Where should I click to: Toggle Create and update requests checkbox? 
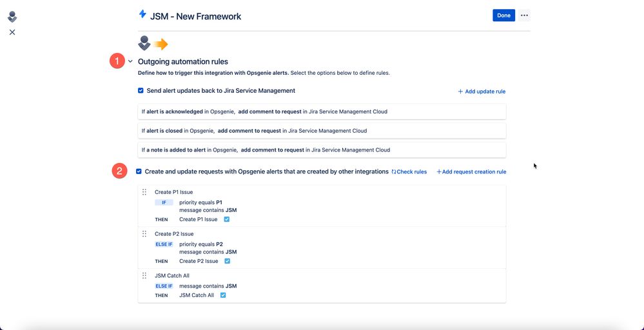(x=139, y=171)
